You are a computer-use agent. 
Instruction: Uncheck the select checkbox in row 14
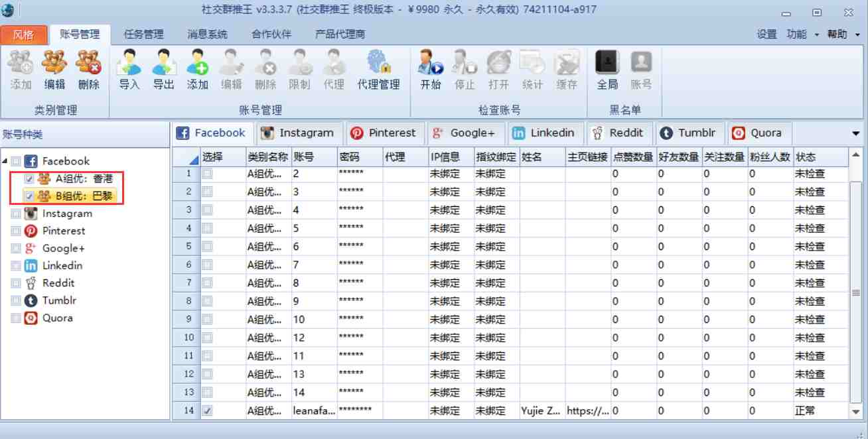208,410
